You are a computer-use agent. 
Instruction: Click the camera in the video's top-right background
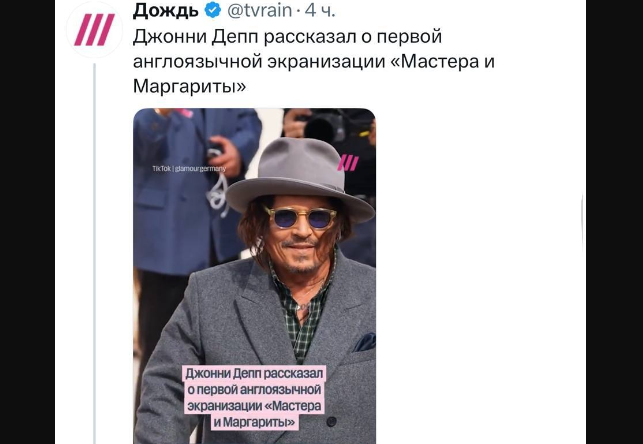328,125
